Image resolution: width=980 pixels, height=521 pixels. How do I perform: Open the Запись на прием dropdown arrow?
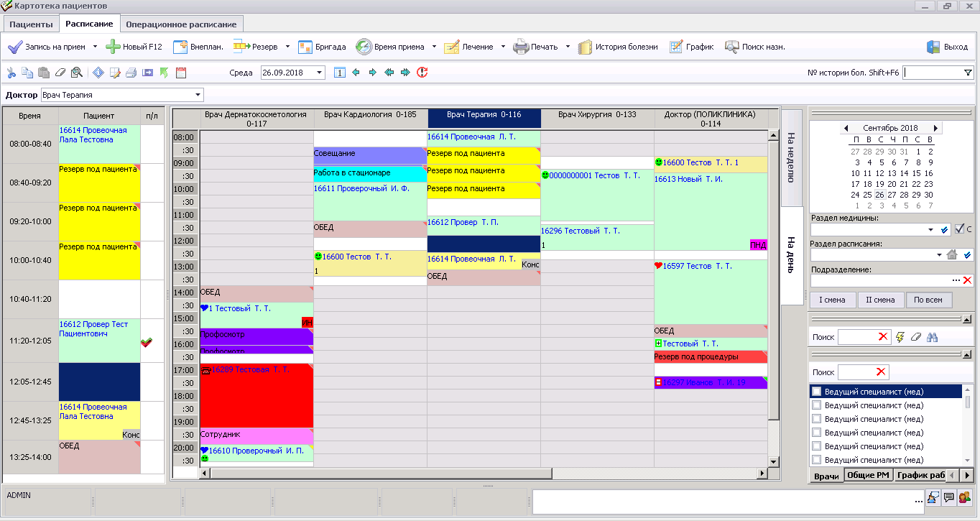(95, 47)
